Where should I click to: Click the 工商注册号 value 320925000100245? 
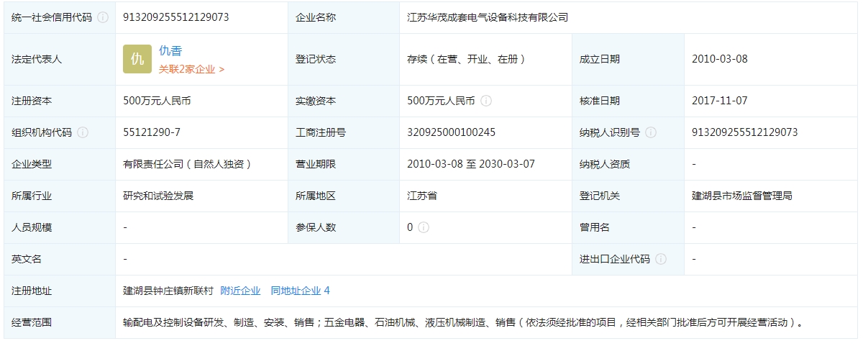point(451,132)
